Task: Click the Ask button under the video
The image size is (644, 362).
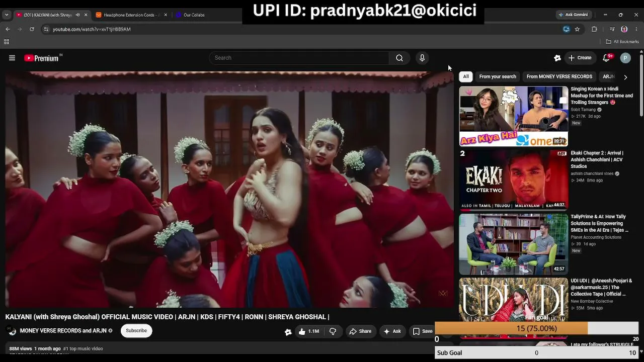Action: point(392,331)
